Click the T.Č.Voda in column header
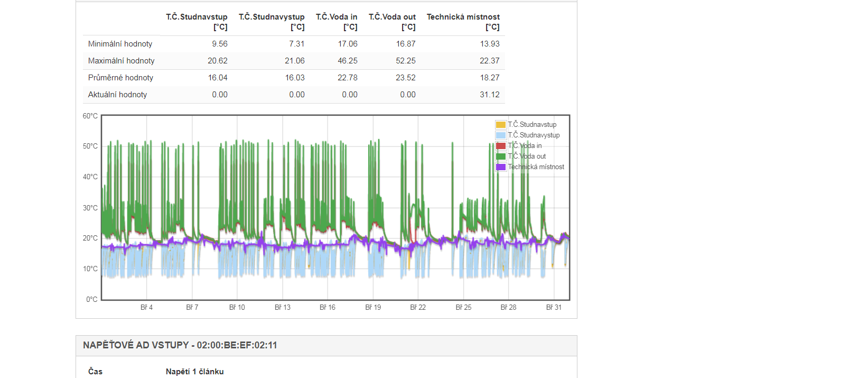Screen dimensions: 868x378 tap(337, 22)
